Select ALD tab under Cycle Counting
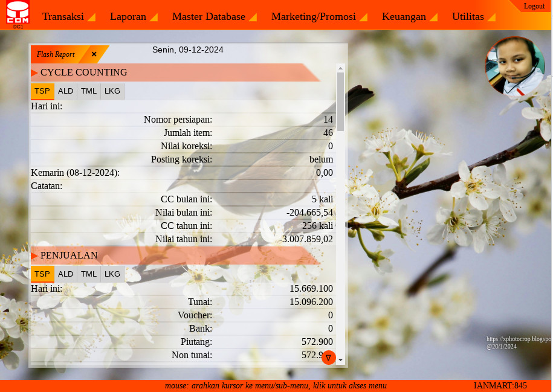553x392 pixels. 66,91
